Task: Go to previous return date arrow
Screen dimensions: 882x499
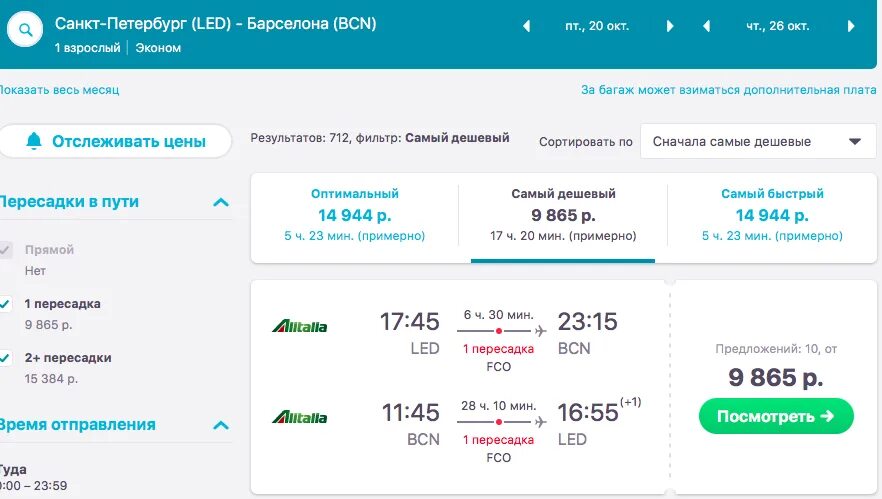Action: coord(706,26)
